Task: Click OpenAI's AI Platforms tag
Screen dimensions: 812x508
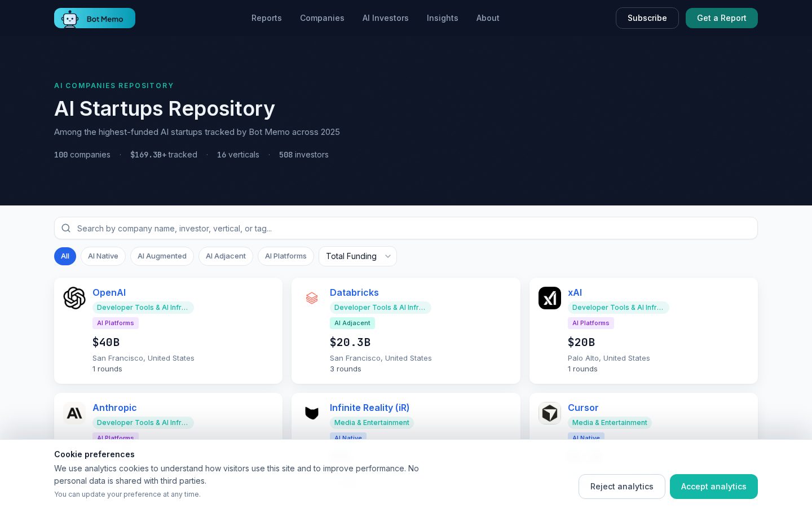Action: click(x=116, y=323)
